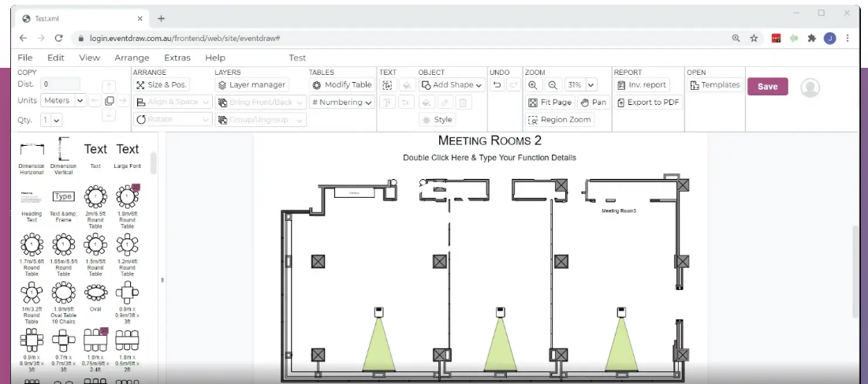Zoom out with the magnifier minus
The height and width of the screenshot is (384, 868).
[x=552, y=84]
